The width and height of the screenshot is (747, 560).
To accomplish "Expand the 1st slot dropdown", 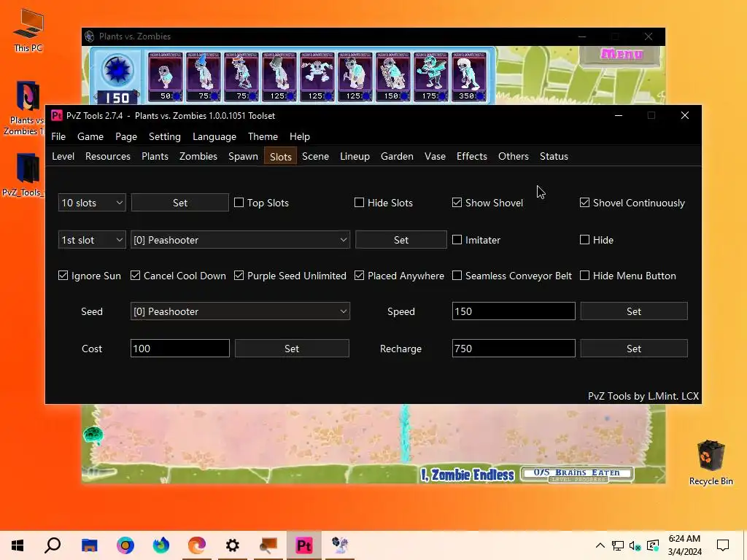I will tap(92, 239).
